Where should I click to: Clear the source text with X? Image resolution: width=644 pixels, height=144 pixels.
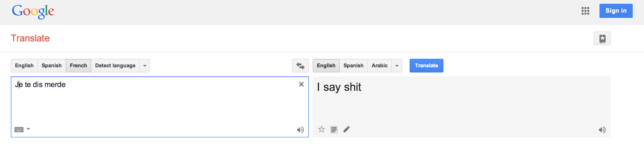[x=301, y=84]
